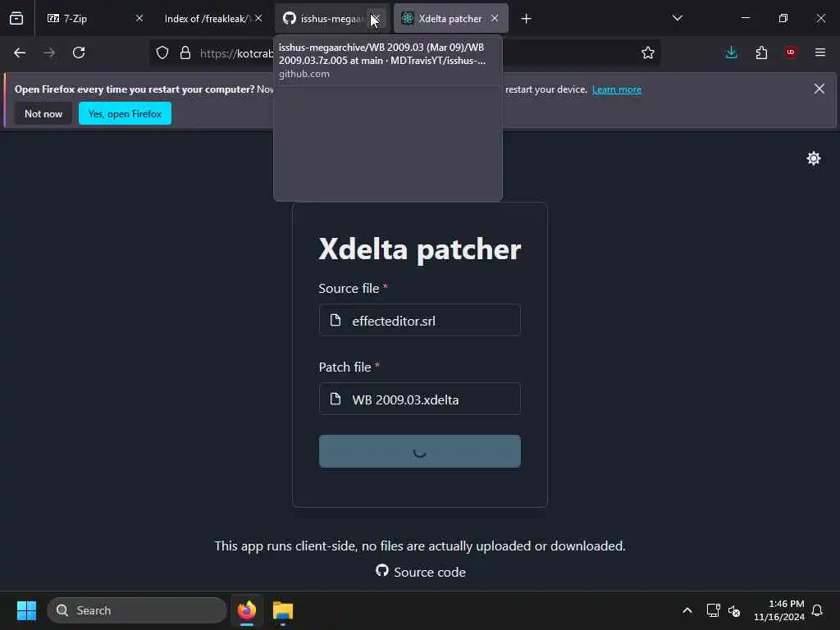Image resolution: width=840 pixels, height=630 pixels.
Task: Open the tracking protection shield panel
Action: point(162,52)
